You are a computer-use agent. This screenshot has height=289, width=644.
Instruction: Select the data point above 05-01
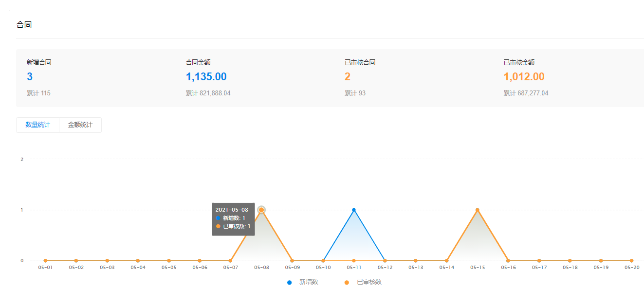click(45, 261)
